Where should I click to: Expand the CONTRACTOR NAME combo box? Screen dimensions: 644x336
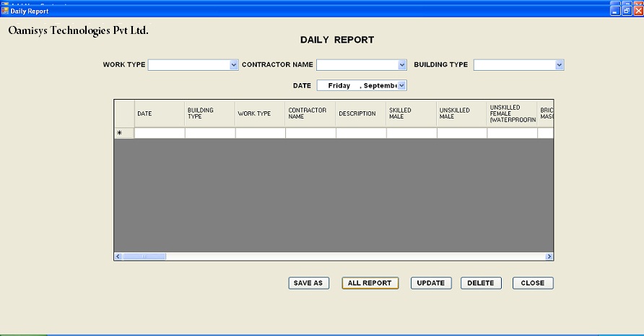(402, 65)
